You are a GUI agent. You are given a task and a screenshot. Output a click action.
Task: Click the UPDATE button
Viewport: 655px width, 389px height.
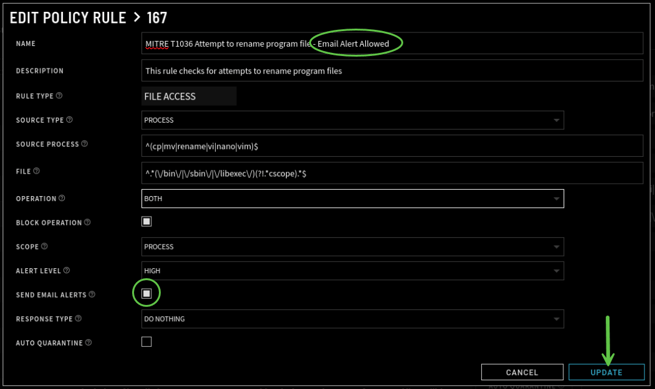tap(606, 372)
